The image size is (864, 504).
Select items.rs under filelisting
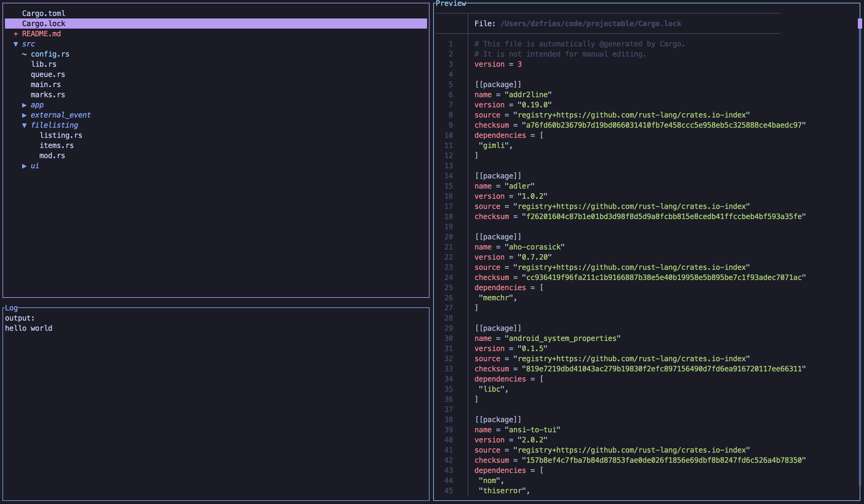(x=57, y=145)
